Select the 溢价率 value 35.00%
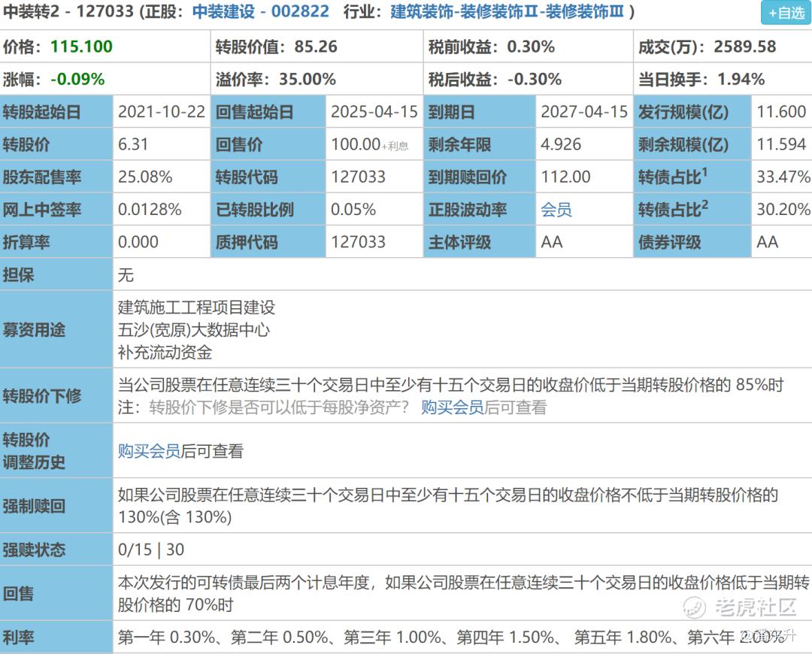 point(308,79)
